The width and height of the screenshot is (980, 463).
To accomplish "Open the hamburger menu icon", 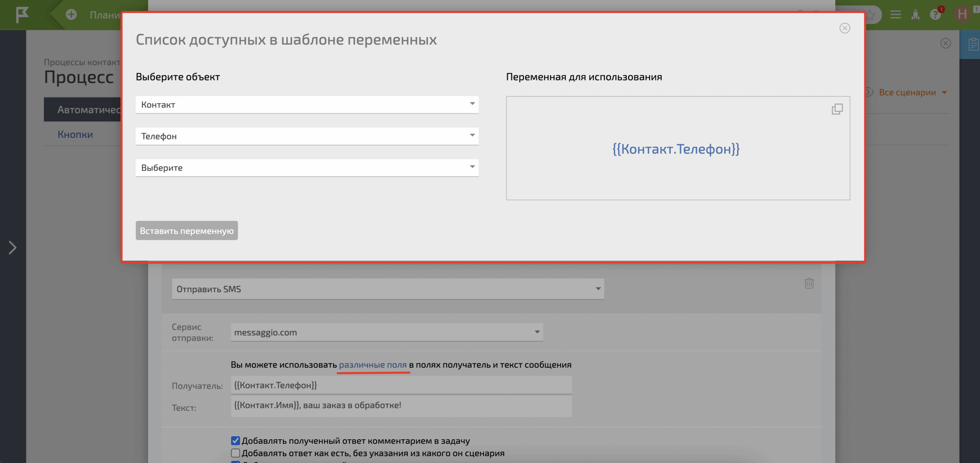I will click(895, 15).
